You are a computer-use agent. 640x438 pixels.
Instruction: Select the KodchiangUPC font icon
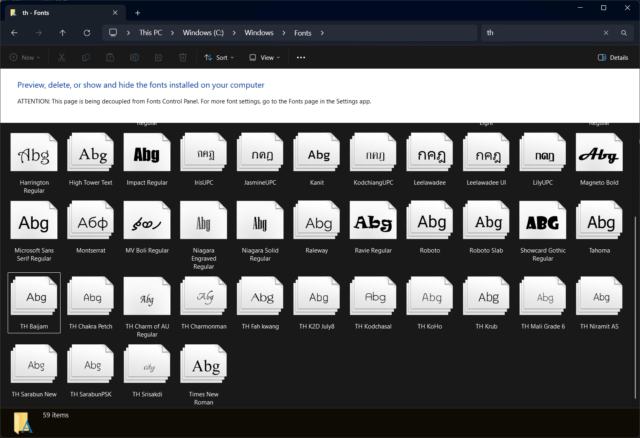(x=373, y=152)
